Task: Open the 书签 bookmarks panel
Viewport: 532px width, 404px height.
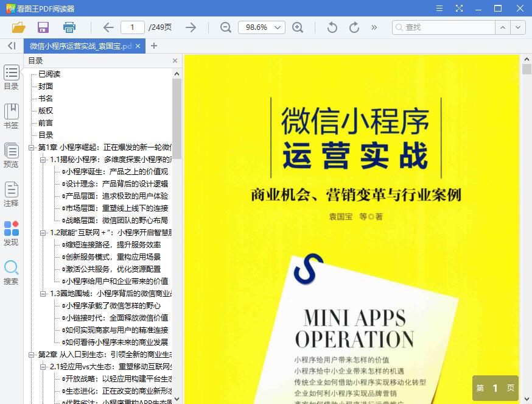Action: point(11,116)
